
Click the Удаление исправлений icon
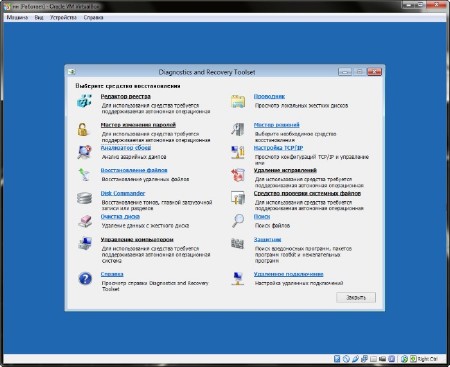[x=238, y=175]
